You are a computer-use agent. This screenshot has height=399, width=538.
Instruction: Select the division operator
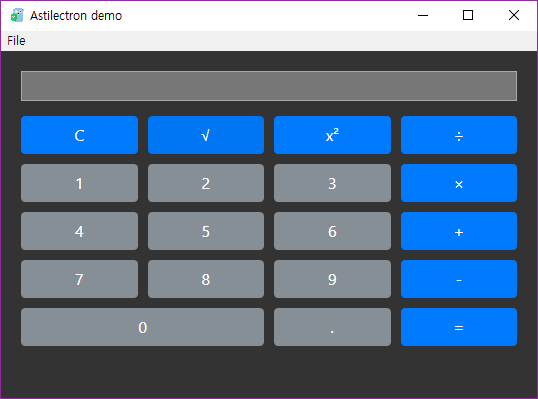[459, 135]
